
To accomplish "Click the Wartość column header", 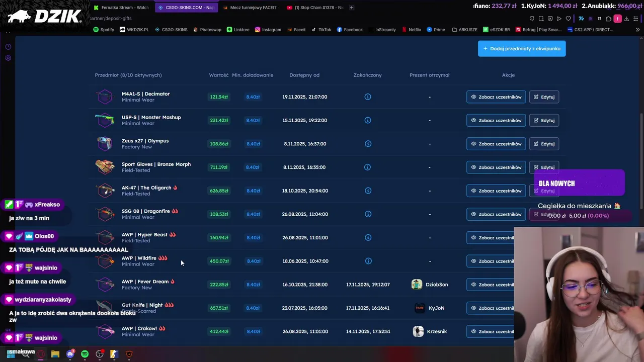I will (219, 75).
